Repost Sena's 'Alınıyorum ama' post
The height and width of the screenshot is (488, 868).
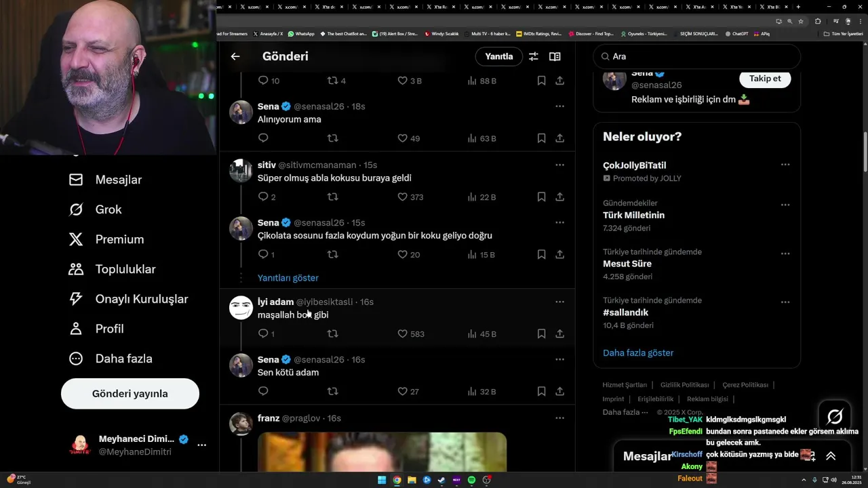tap(332, 138)
